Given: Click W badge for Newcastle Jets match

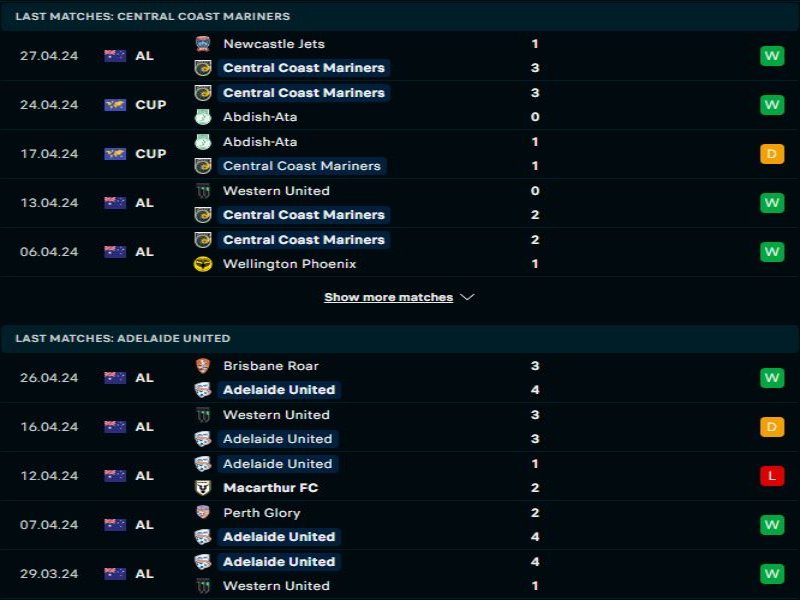Looking at the screenshot, I should [771, 56].
